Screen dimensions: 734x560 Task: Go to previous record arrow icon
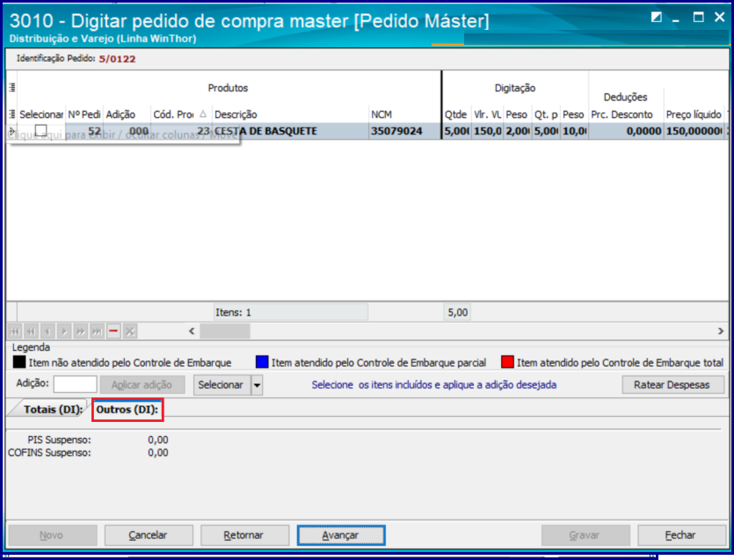tap(47, 331)
